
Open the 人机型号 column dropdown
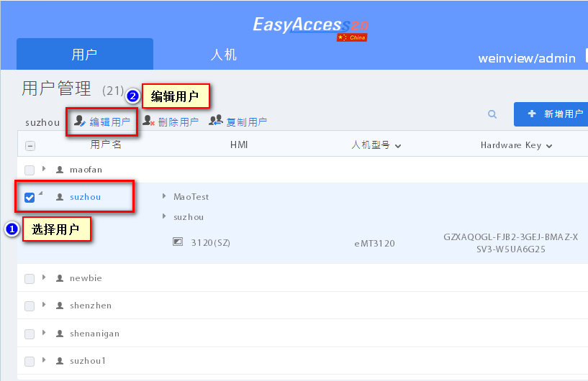398,146
